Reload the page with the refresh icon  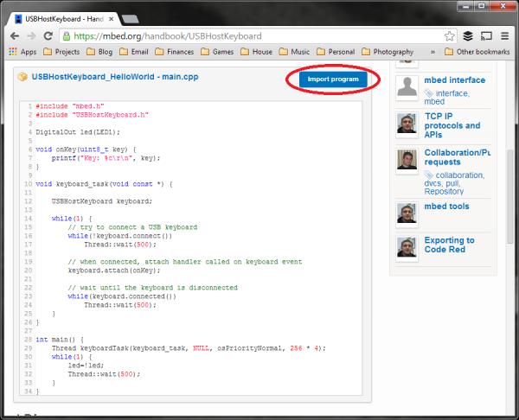[x=48, y=36]
